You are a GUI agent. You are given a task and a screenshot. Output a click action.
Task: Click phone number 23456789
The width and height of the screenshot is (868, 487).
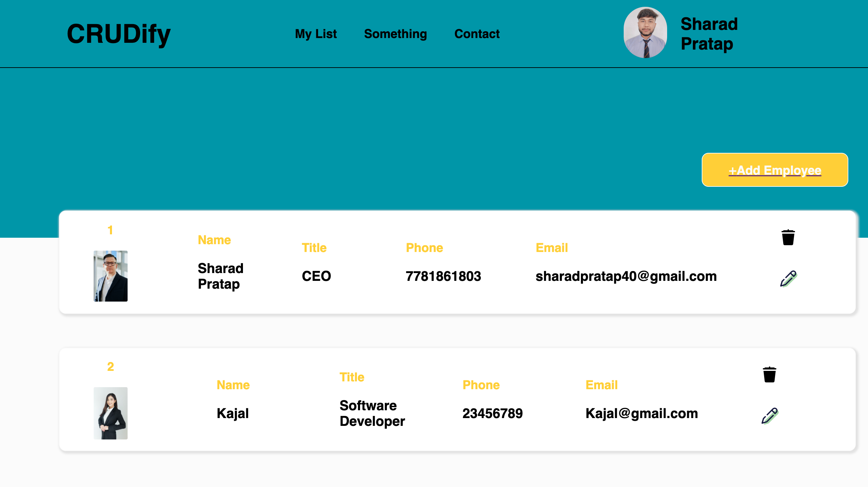point(492,413)
